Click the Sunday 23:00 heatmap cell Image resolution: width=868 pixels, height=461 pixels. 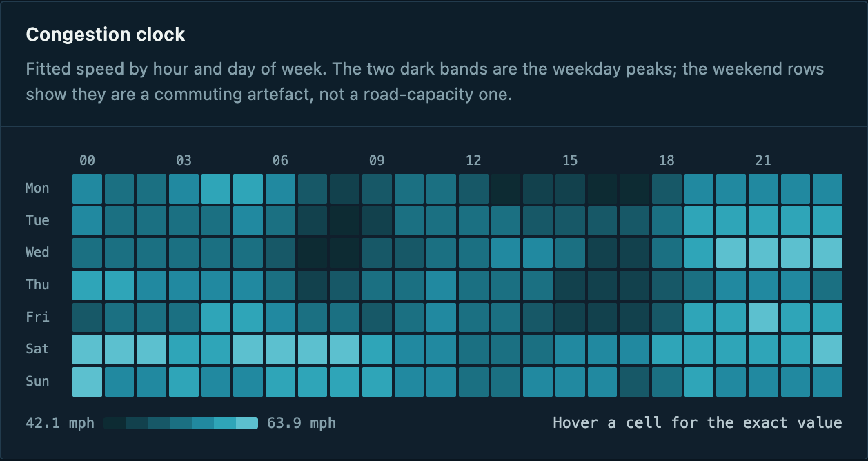pyautogui.click(x=827, y=382)
